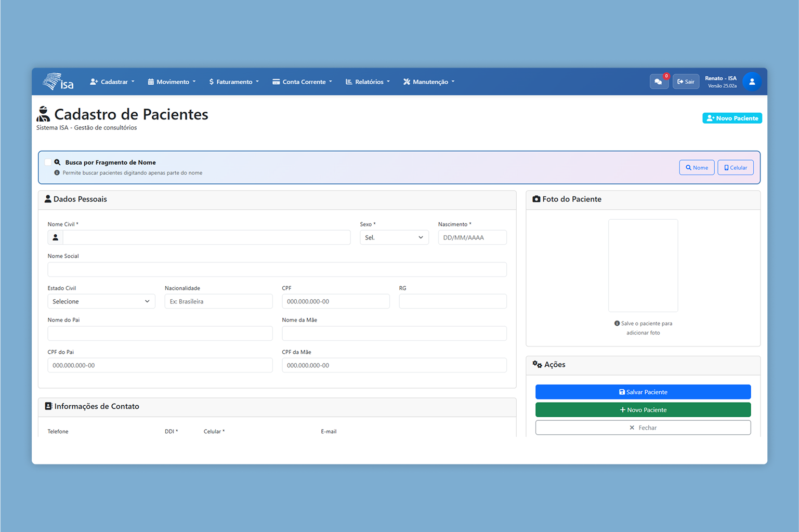Viewport: 799px width, 532px height.
Task: Search by Celular button
Action: 735,167
